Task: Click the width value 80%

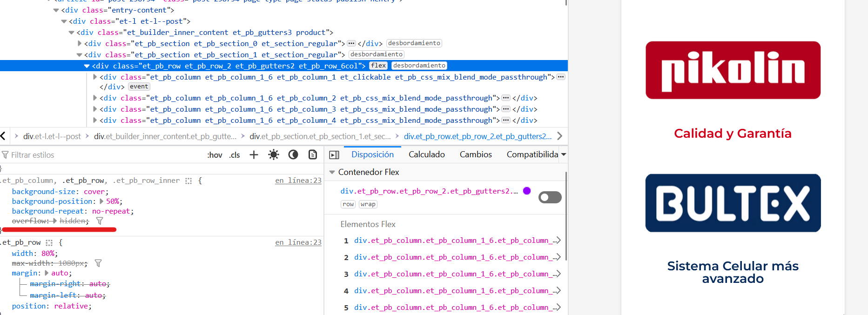Action: tap(48, 254)
